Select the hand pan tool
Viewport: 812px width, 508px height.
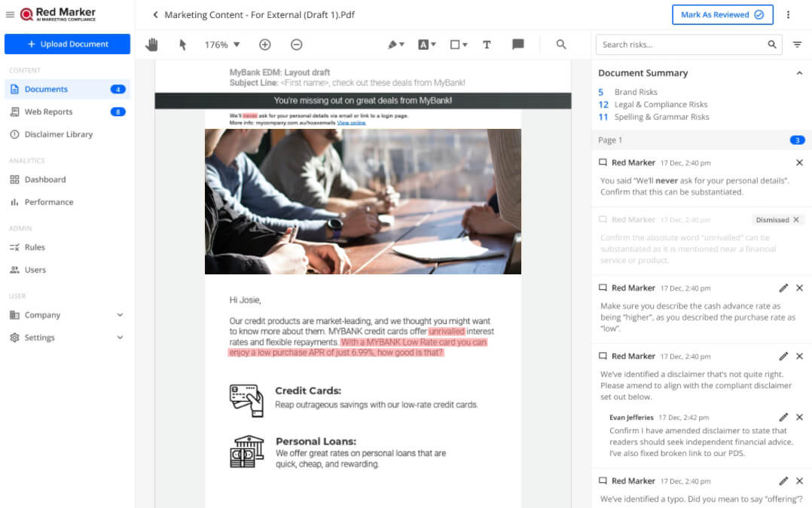coord(151,44)
